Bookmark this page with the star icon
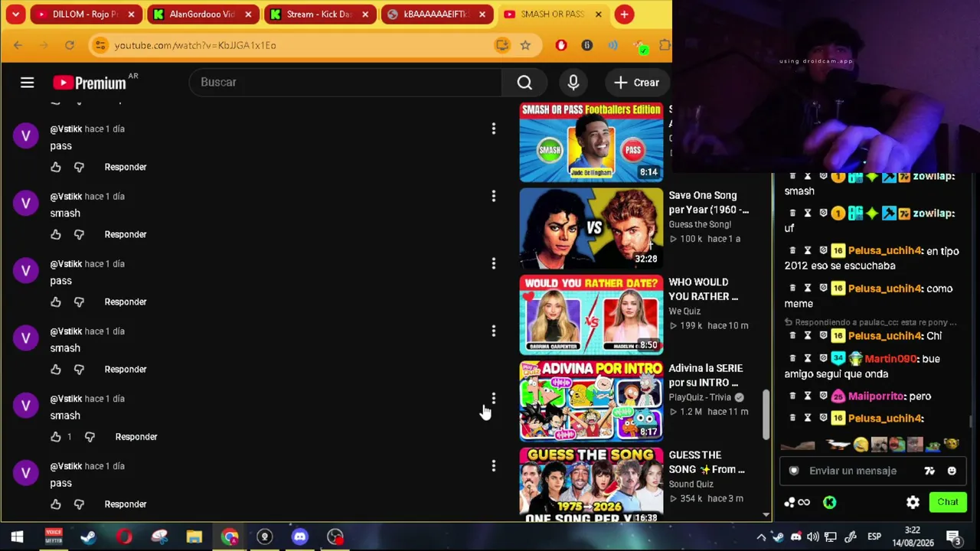The image size is (980, 551). [525, 45]
